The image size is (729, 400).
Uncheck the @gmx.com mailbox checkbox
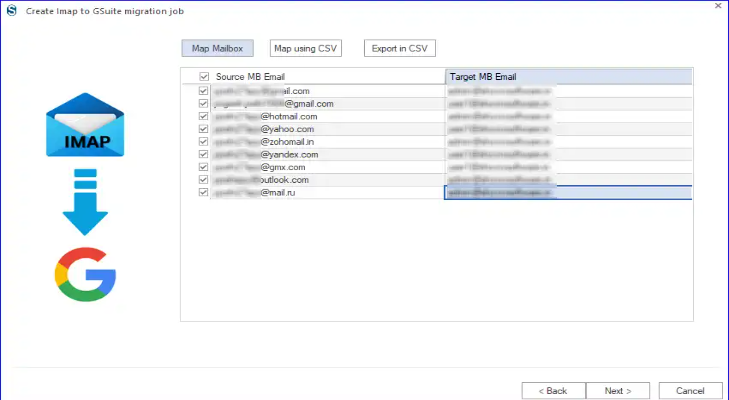pos(203,167)
